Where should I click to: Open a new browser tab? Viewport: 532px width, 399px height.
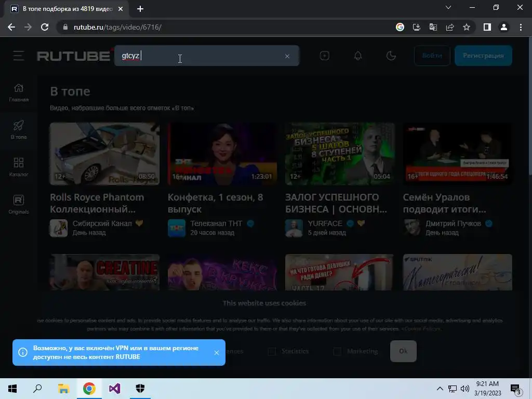click(140, 9)
